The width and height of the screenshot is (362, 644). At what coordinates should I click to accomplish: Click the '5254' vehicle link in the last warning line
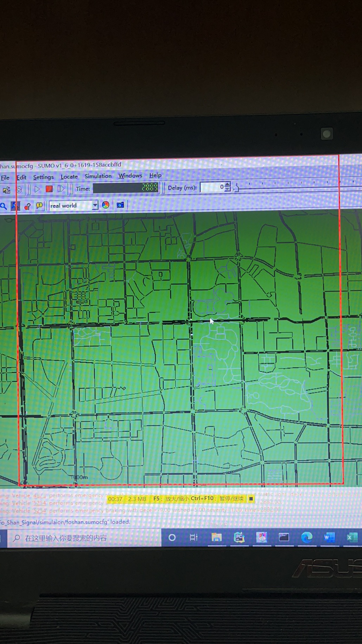click(40, 510)
